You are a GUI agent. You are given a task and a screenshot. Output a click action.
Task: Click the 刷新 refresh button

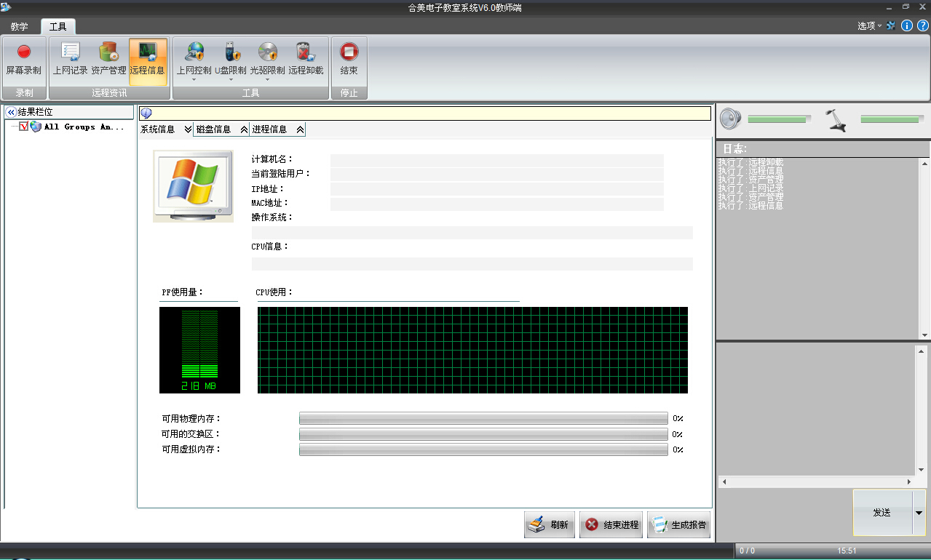point(550,524)
